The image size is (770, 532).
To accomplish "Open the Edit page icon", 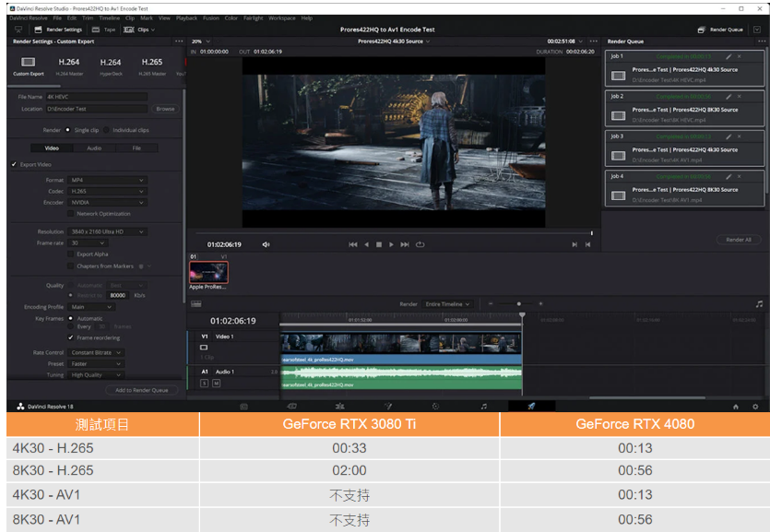I will (x=340, y=407).
